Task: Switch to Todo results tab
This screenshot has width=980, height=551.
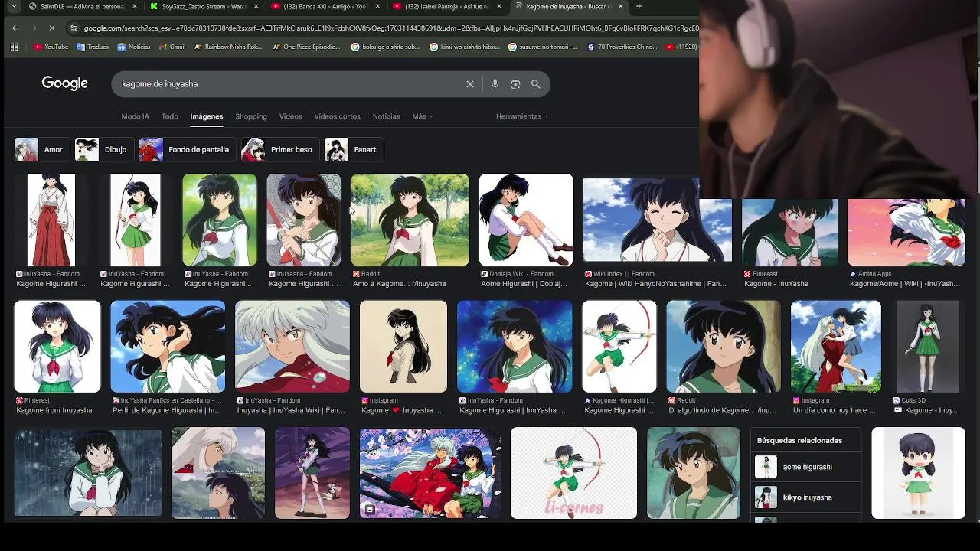Action: 170,116
